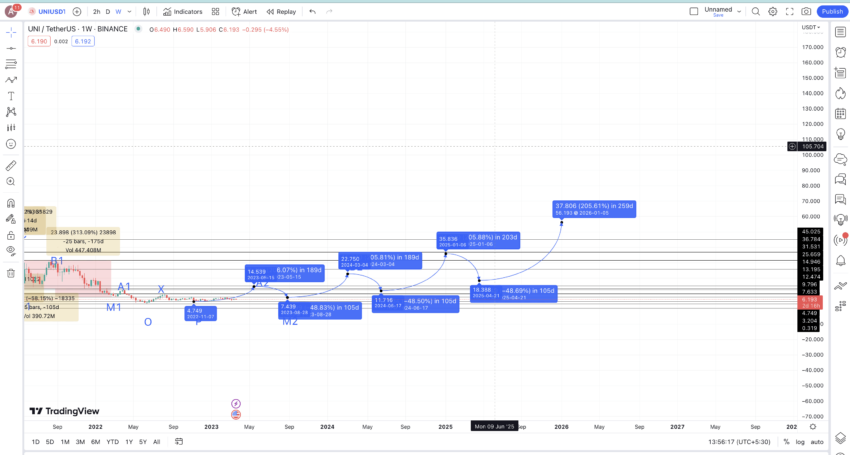Viewport: 850px width, 455px height.
Task: Set date range to YTD
Action: pyautogui.click(x=112, y=442)
